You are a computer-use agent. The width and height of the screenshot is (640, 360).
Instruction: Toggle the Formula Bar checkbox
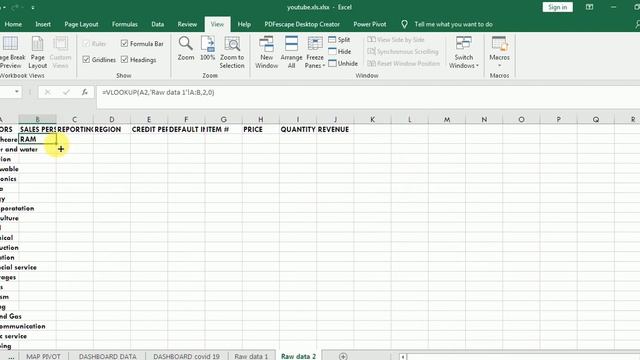[x=124, y=43]
